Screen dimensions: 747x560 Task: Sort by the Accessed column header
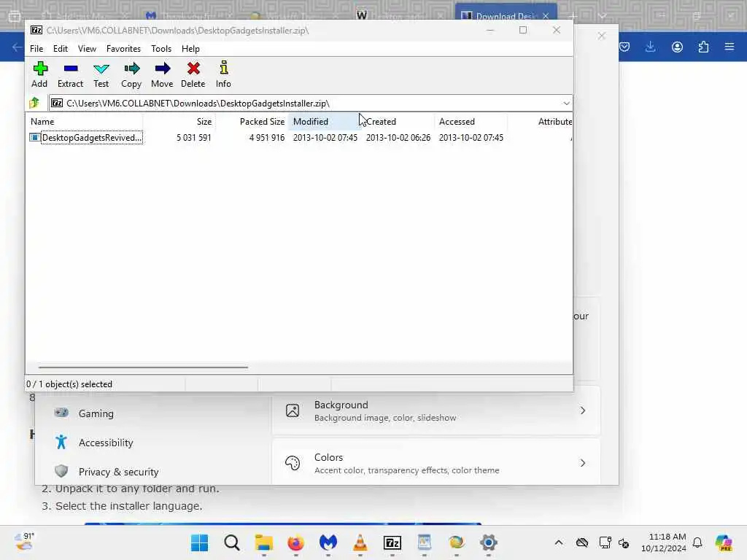(x=471, y=122)
